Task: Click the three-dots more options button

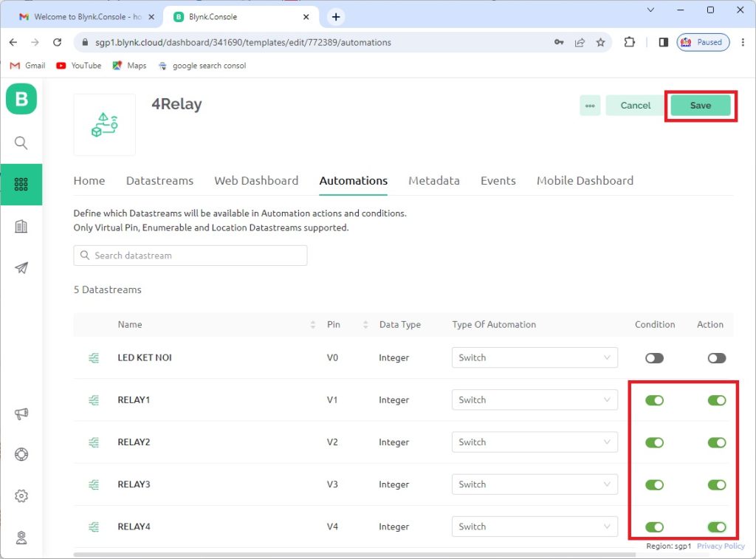Action: click(590, 106)
